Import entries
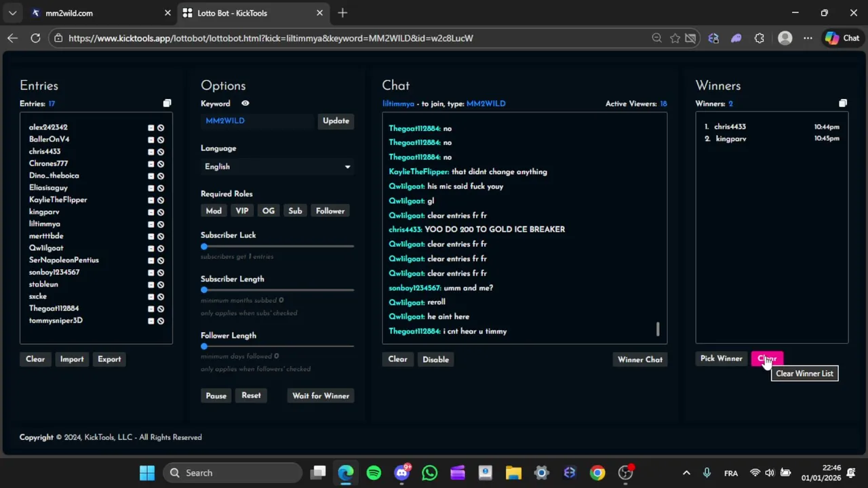The height and width of the screenshot is (488, 868). [72, 359]
